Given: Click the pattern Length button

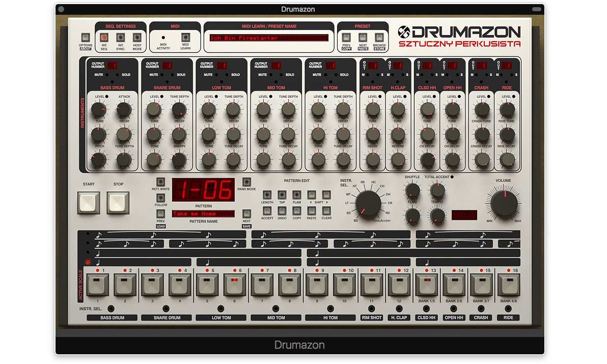Looking at the screenshot, I should (267, 195).
